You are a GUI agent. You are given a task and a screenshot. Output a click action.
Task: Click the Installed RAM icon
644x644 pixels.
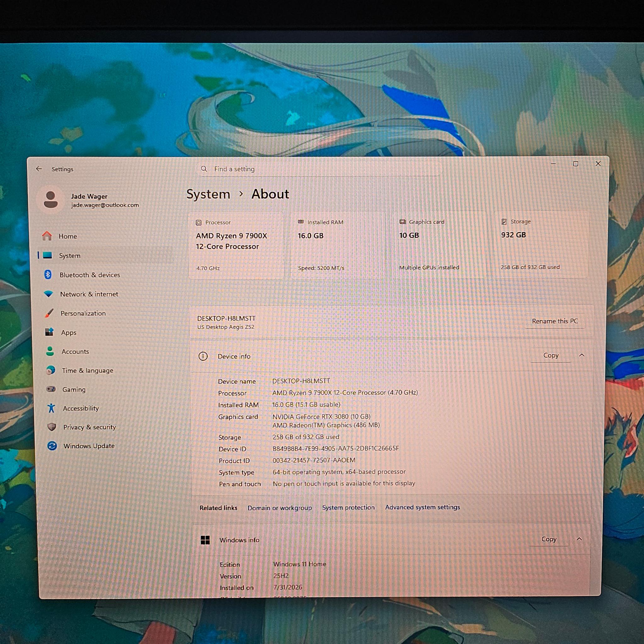point(301,222)
